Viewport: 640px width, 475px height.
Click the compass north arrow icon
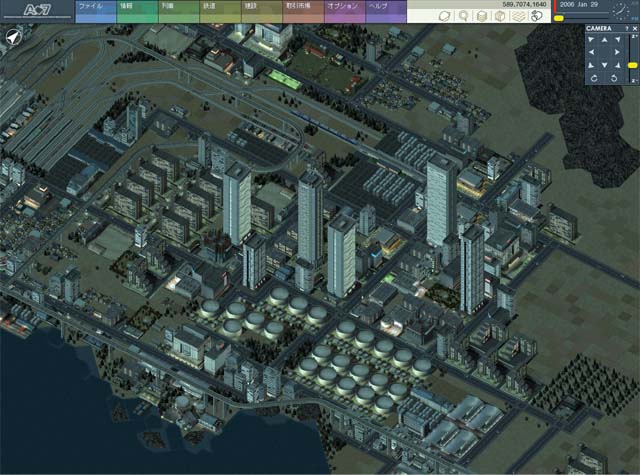(13, 38)
